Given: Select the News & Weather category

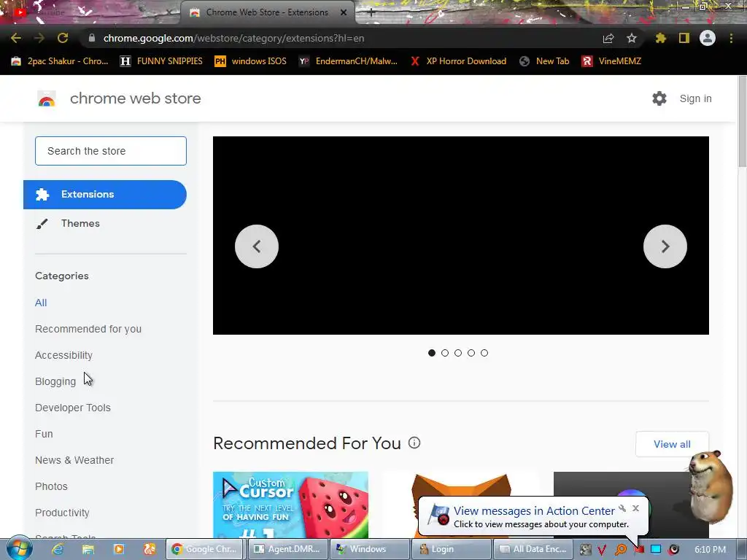Looking at the screenshot, I should 74,460.
